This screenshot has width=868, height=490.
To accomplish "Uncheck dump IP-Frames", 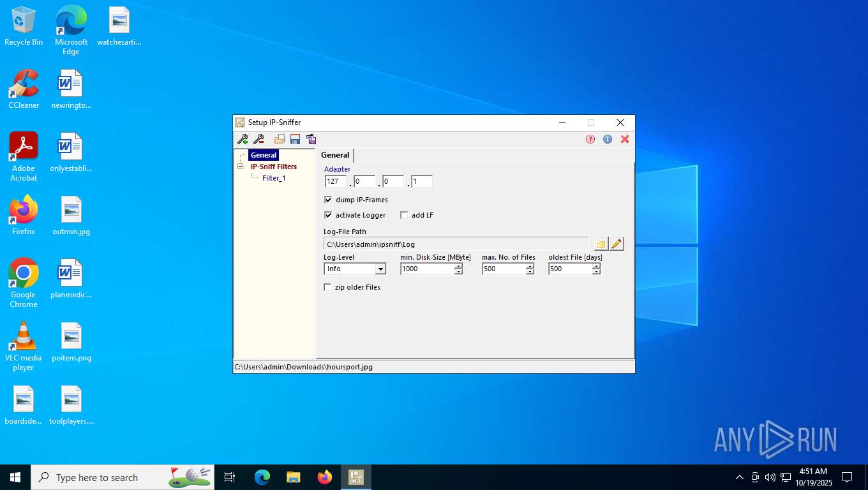I will [x=328, y=200].
